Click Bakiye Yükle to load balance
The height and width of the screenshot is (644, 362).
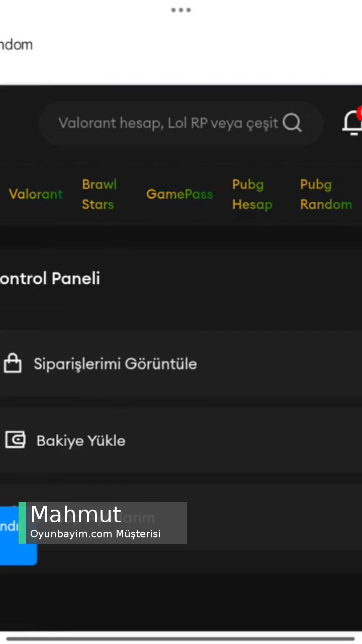(x=80, y=440)
